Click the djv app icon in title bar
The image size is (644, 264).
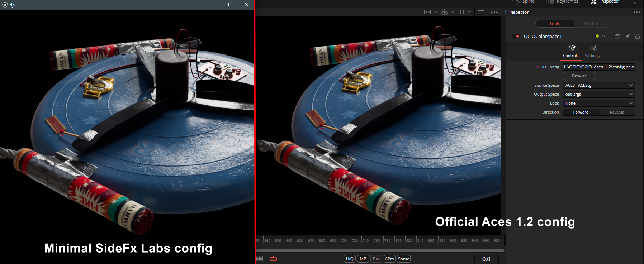tap(5, 5)
